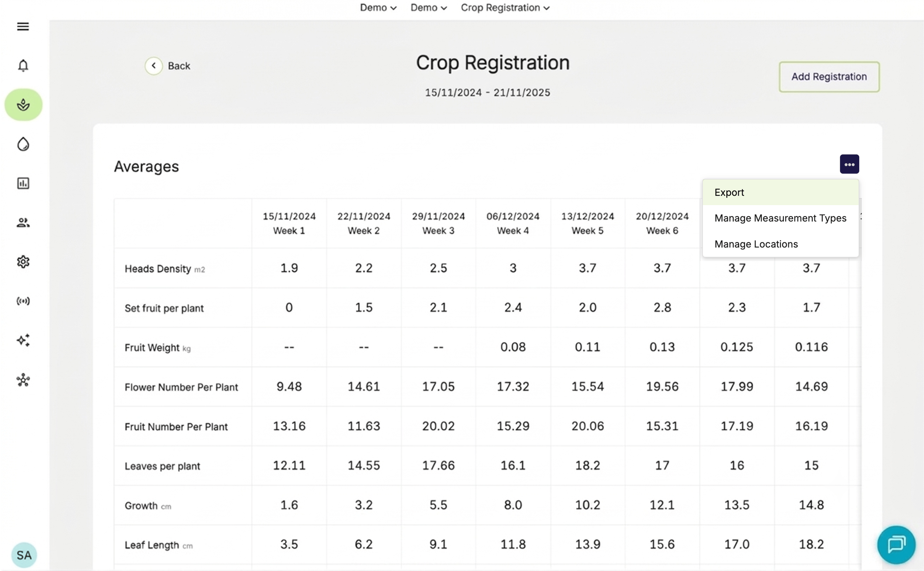Click Fruit Number value 13.16
This screenshot has height=571, width=924.
[x=289, y=426]
